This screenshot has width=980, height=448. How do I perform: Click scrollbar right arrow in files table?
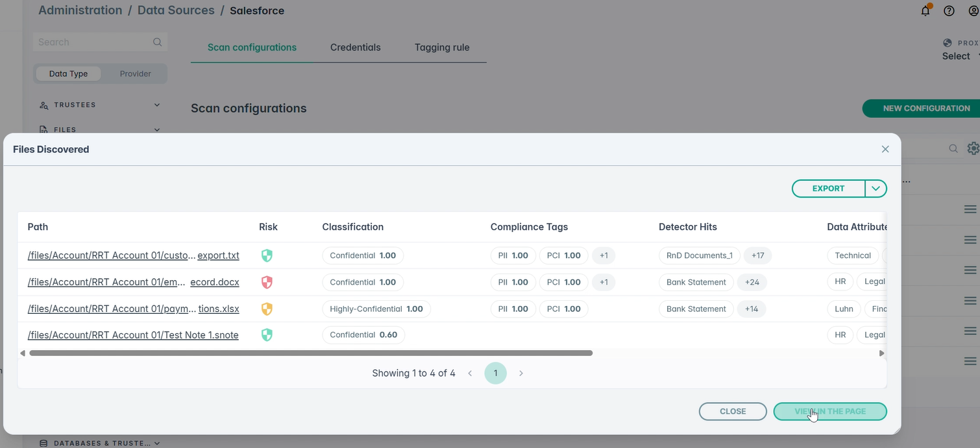(x=881, y=353)
